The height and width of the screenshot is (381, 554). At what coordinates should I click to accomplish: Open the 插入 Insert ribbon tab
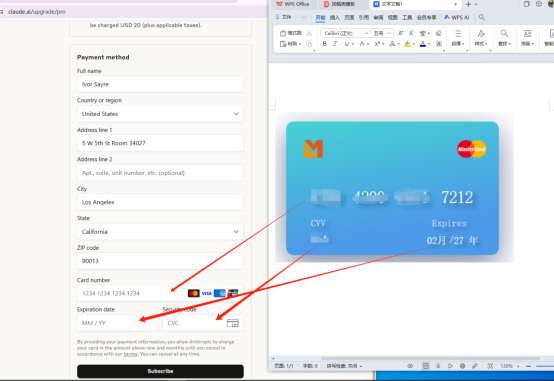click(335, 17)
